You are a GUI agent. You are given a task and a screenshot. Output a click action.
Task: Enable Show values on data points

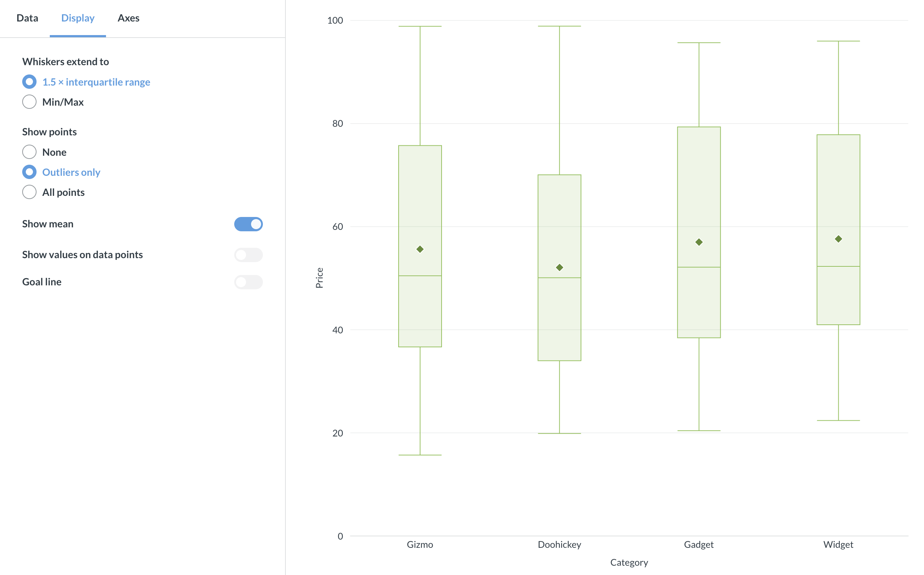(249, 255)
